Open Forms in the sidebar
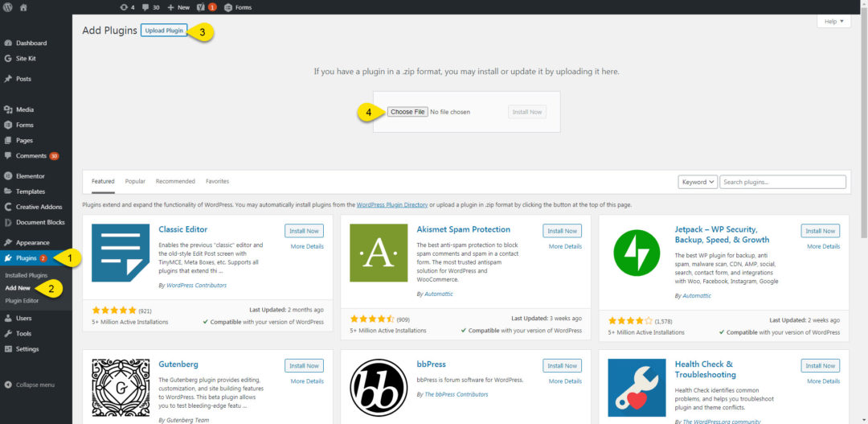 click(24, 125)
